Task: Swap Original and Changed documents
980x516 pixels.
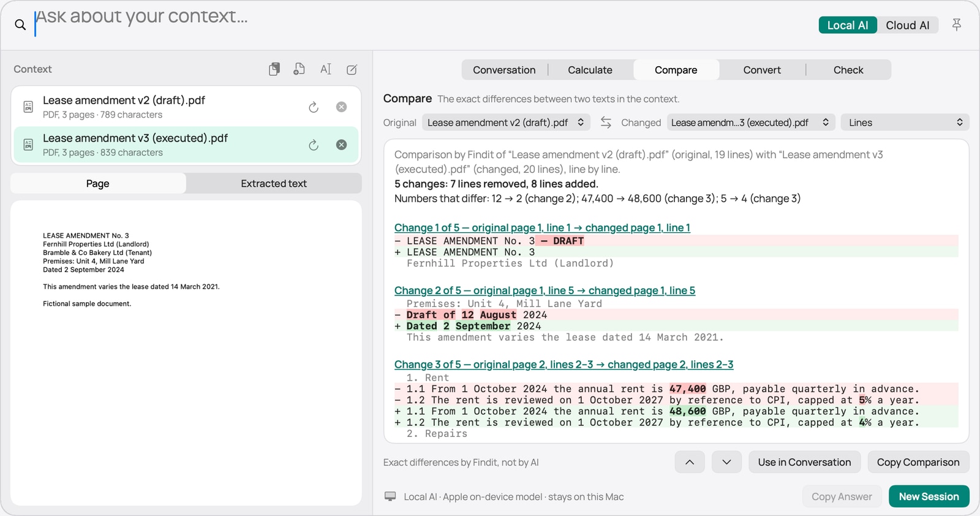Action: click(x=606, y=123)
